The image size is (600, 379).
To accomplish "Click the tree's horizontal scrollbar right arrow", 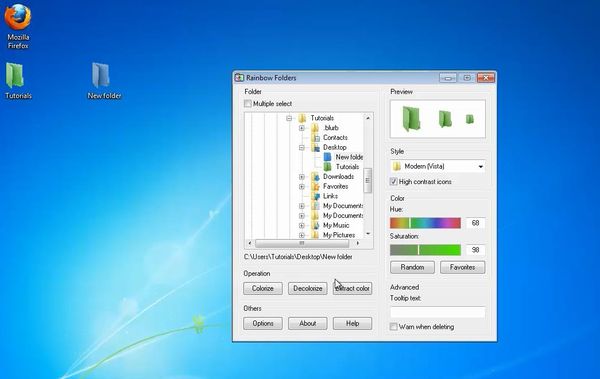I will click(x=358, y=243).
